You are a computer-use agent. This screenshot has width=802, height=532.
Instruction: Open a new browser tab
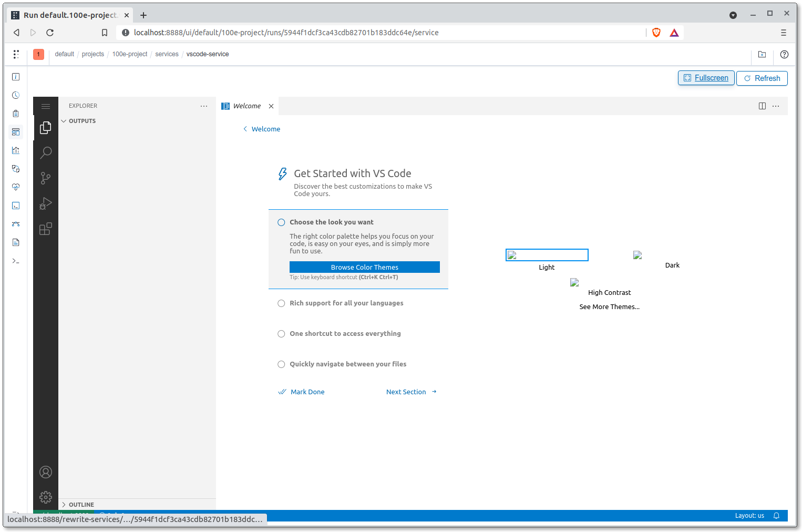[143, 15]
